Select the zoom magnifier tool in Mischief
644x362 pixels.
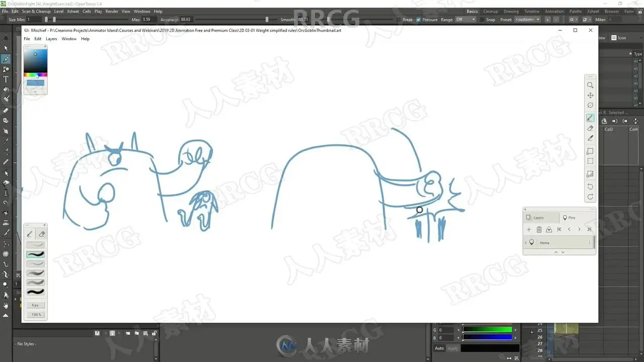point(590,85)
